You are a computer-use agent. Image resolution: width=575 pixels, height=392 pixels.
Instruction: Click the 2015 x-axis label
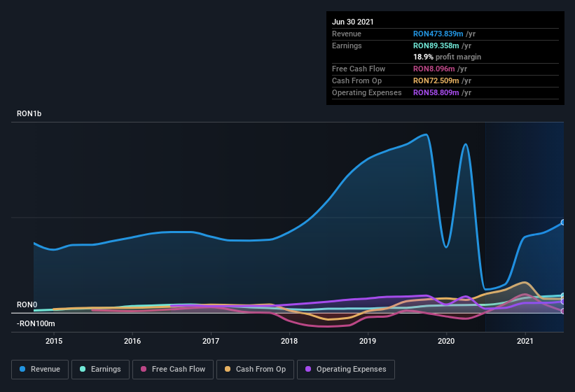54,341
